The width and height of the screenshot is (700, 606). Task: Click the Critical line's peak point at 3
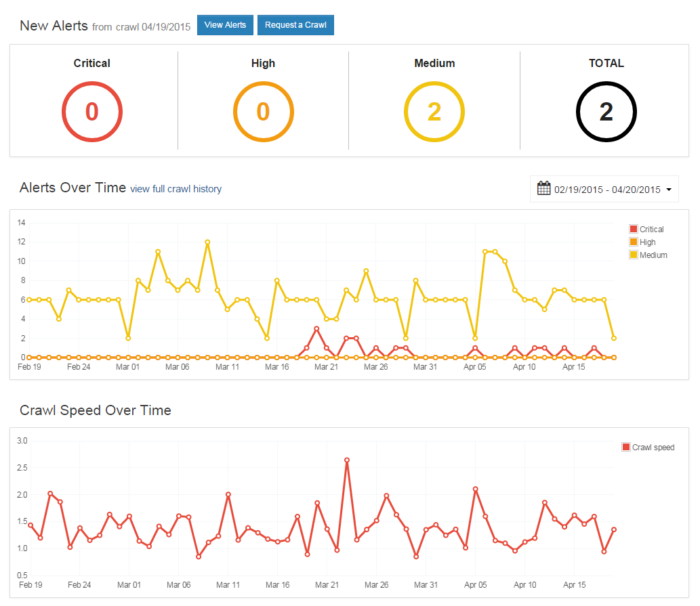click(x=316, y=328)
